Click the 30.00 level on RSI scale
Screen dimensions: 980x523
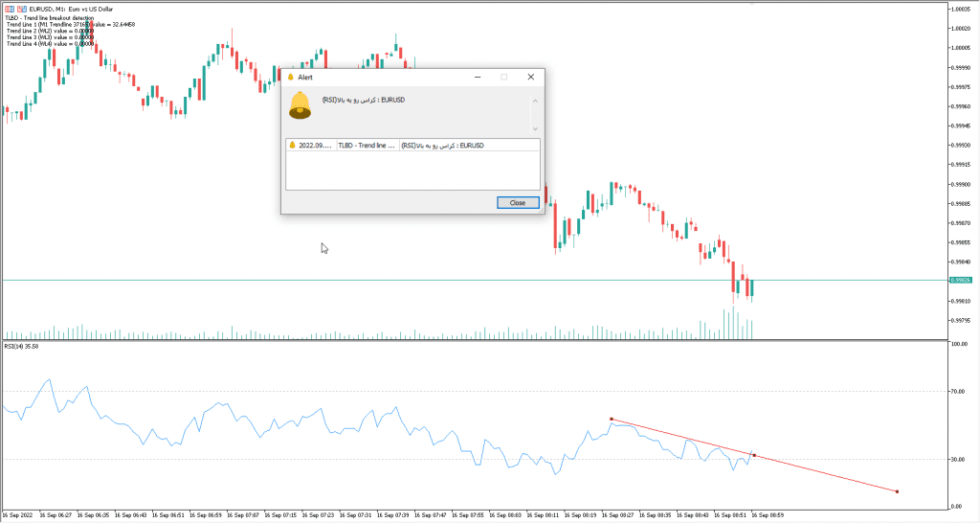957,459
